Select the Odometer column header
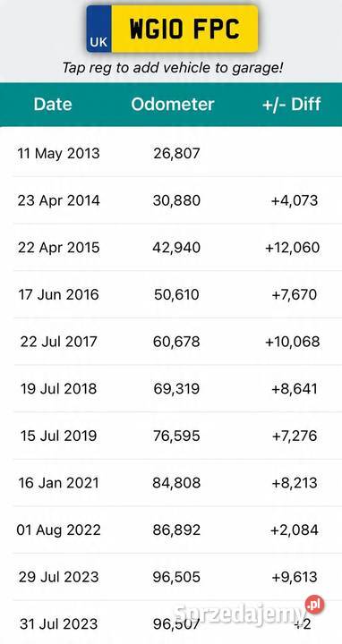This screenshot has height=644, width=342. (x=173, y=105)
